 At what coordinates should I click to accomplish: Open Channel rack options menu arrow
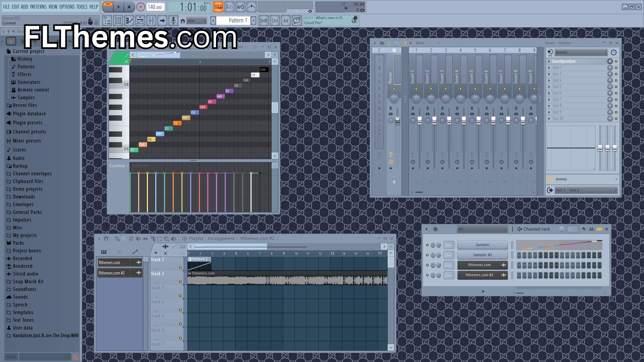(427, 229)
